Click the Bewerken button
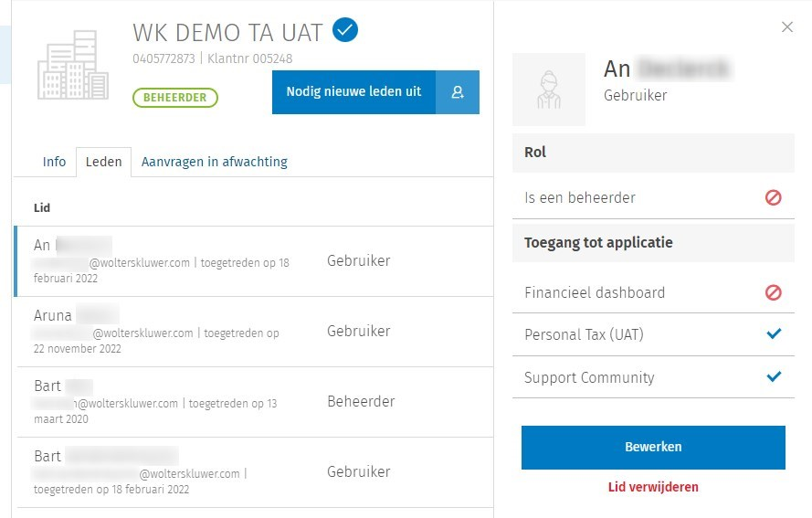 pos(653,447)
